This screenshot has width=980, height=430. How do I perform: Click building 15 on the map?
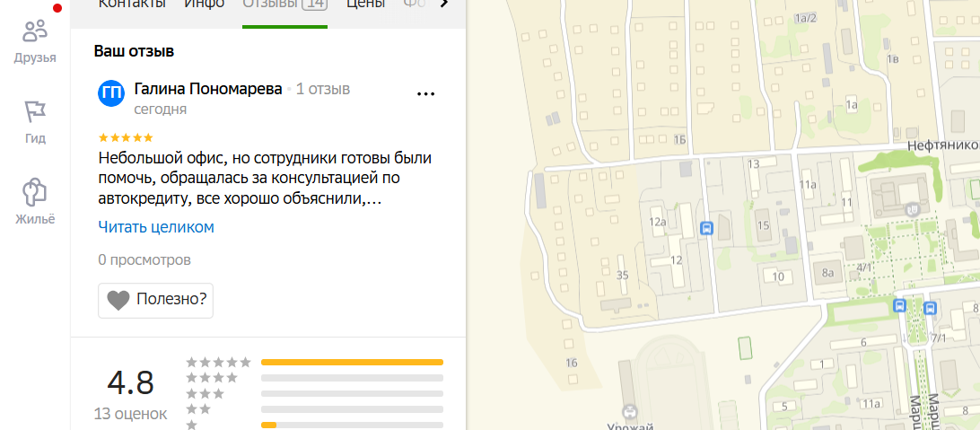click(763, 225)
